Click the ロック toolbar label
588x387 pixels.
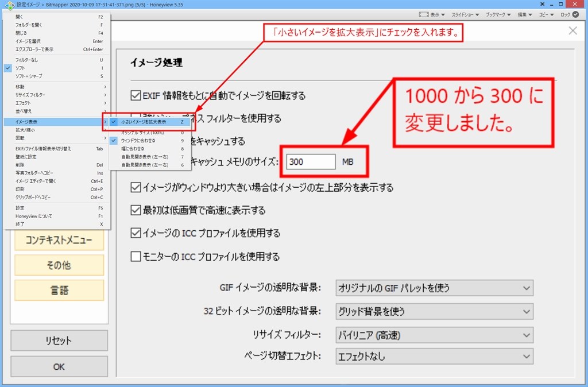(565, 14)
